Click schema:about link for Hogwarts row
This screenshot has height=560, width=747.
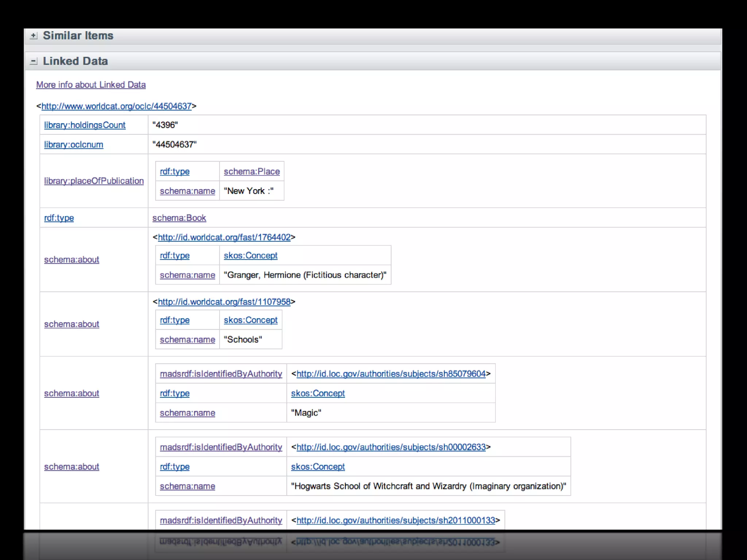pos(71,467)
